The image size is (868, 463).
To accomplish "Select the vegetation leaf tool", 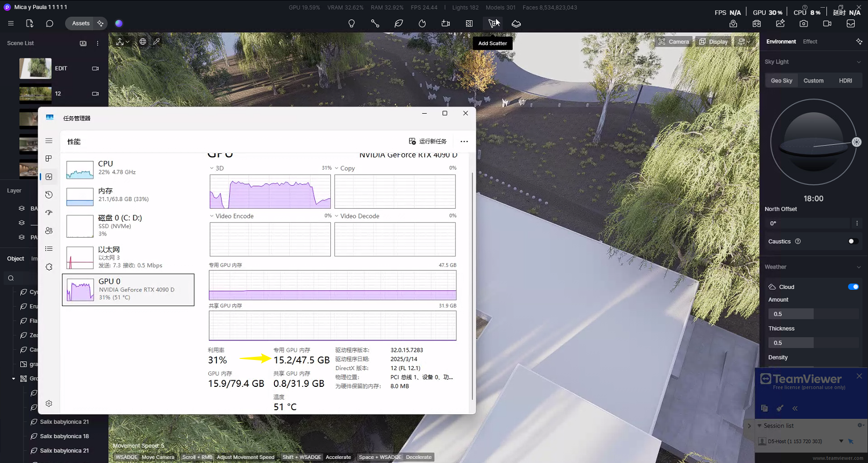I will click(399, 23).
